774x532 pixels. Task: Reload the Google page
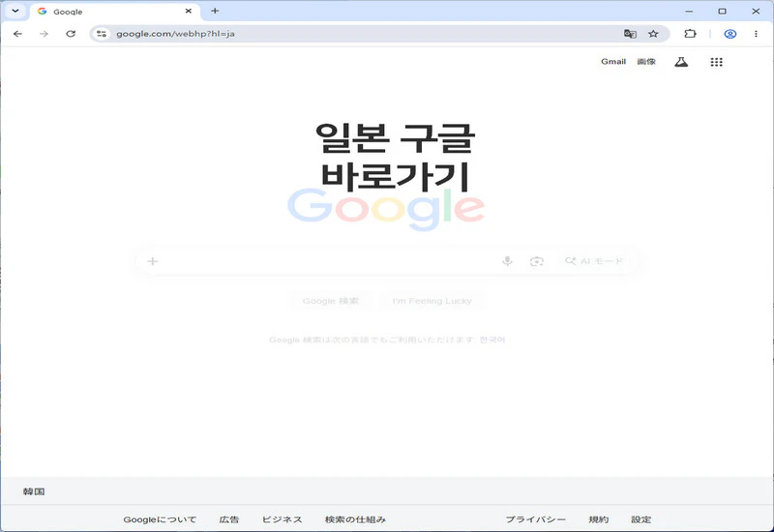click(x=71, y=34)
